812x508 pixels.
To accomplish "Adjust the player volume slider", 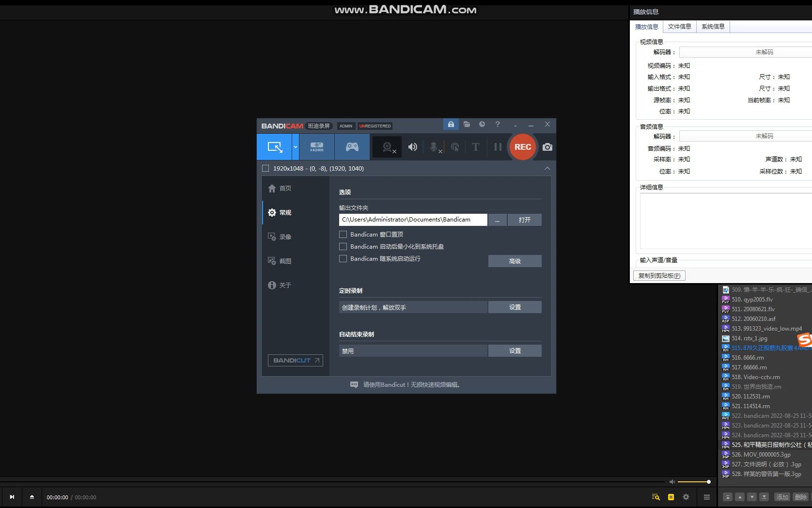I will (x=694, y=482).
